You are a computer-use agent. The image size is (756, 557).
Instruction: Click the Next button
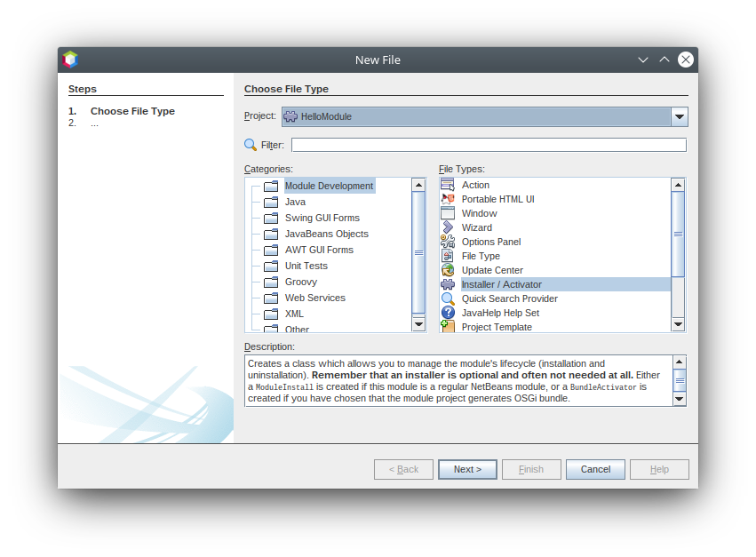(x=467, y=469)
